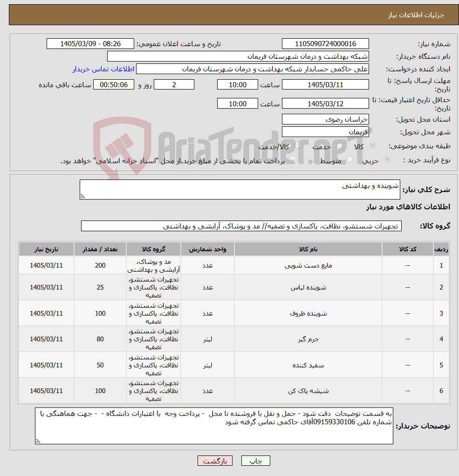Viewport: 459px width, 476px height.
Task: Click the resize handle of description textarea
Action: (82, 197)
